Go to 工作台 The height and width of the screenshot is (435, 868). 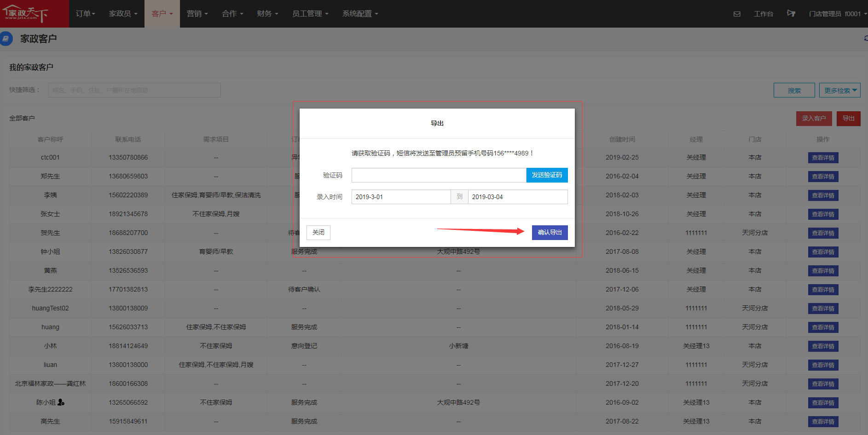point(764,14)
